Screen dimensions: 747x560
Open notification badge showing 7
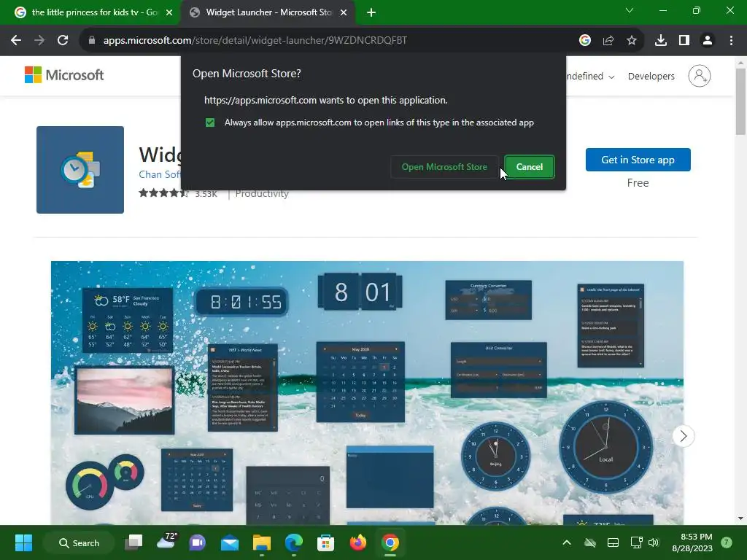(727, 542)
